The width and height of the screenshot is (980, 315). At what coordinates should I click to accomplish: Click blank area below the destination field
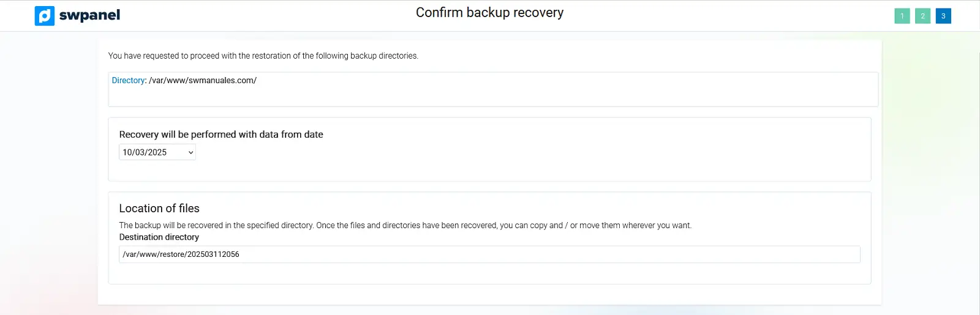pyautogui.click(x=489, y=273)
